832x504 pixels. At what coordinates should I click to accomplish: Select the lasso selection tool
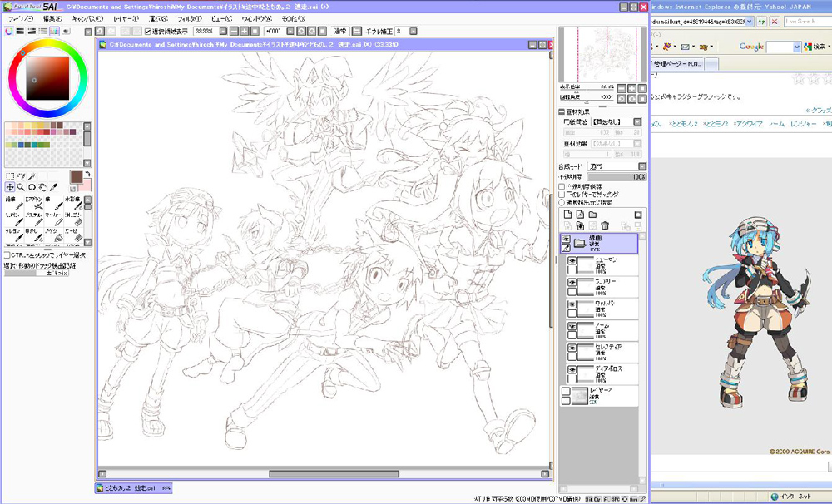click(21, 176)
